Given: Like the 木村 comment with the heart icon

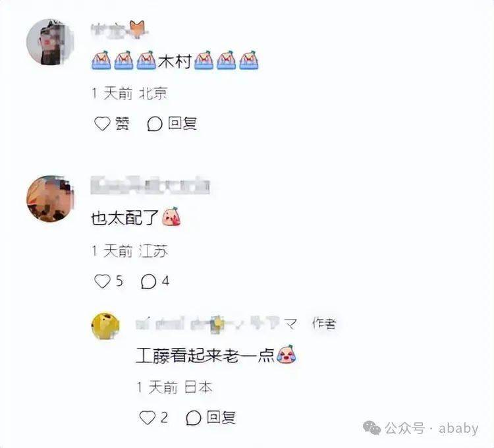Looking at the screenshot, I should [102, 123].
